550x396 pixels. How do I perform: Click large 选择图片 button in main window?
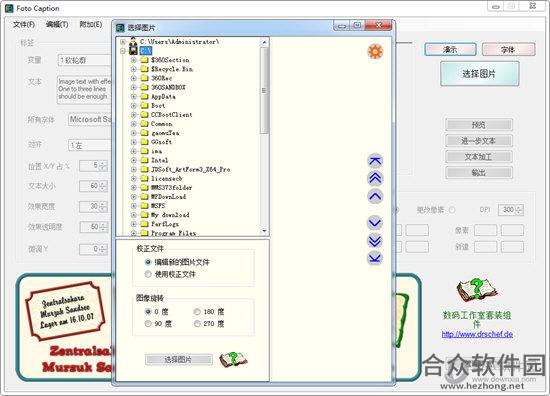(479, 74)
